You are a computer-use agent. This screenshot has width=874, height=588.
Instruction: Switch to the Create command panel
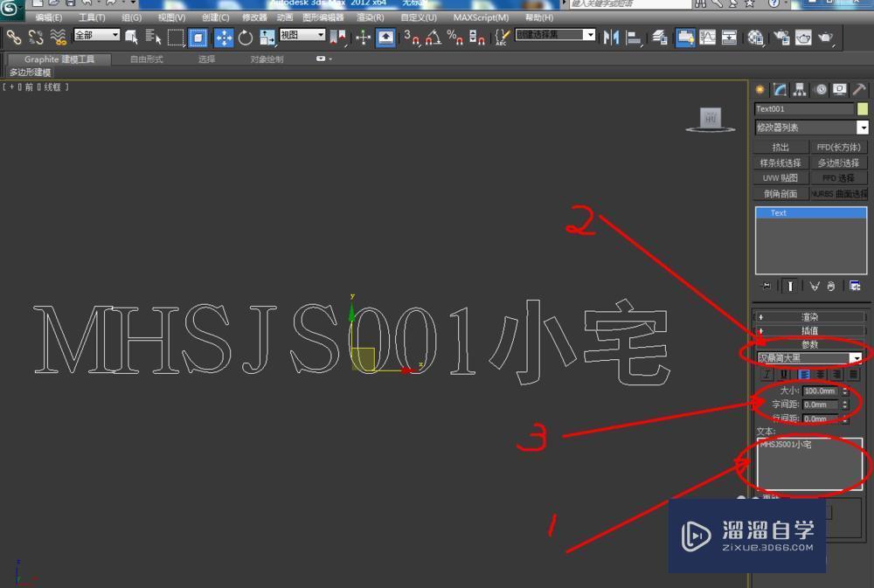click(760, 88)
